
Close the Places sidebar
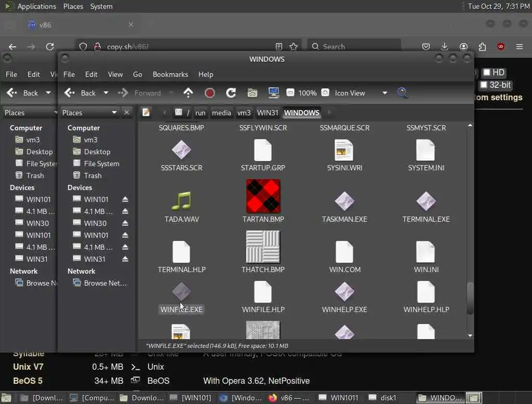[127, 112]
